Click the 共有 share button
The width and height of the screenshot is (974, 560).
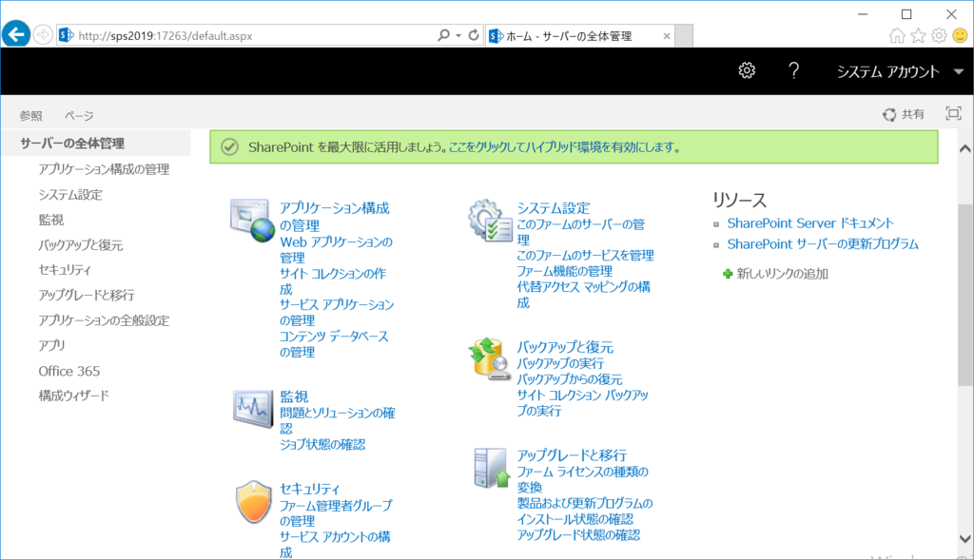point(904,114)
